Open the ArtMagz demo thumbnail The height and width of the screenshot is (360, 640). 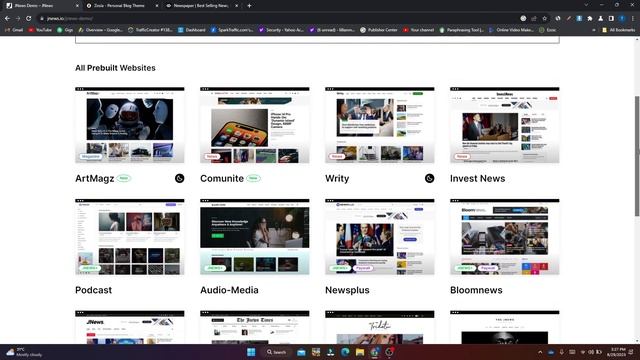130,125
